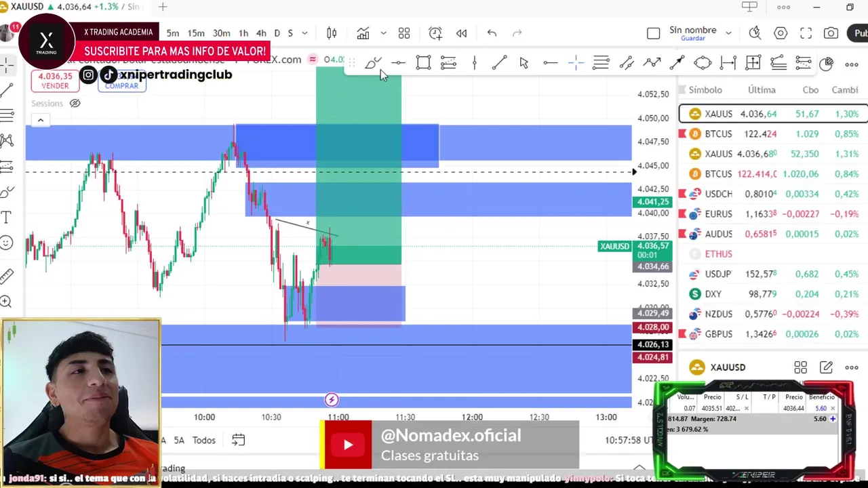The image size is (868, 488).
Task: Select the trend line tool in favorites toolbar
Action: click(x=499, y=63)
